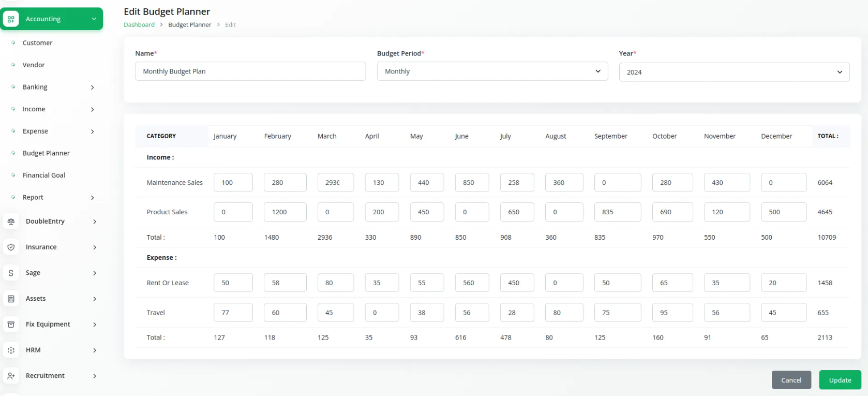Click the Update button
Screen dimensions: 868x396
[x=840, y=380]
